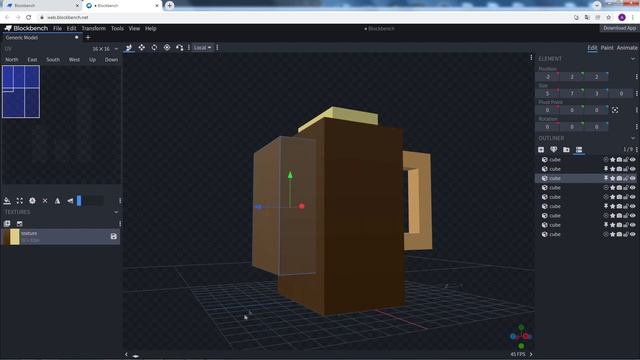Toggle mirror-UV pin on the highlighted cube
Screen dimensions: 640x360
pyautogui.click(x=606, y=178)
